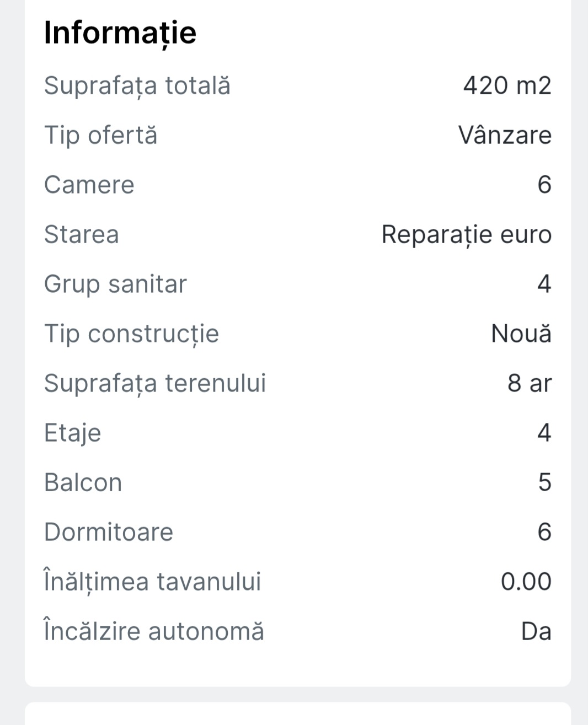Tap the Grup sanitar label
Image resolution: width=588 pixels, height=725 pixels.
tap(115, 284)
